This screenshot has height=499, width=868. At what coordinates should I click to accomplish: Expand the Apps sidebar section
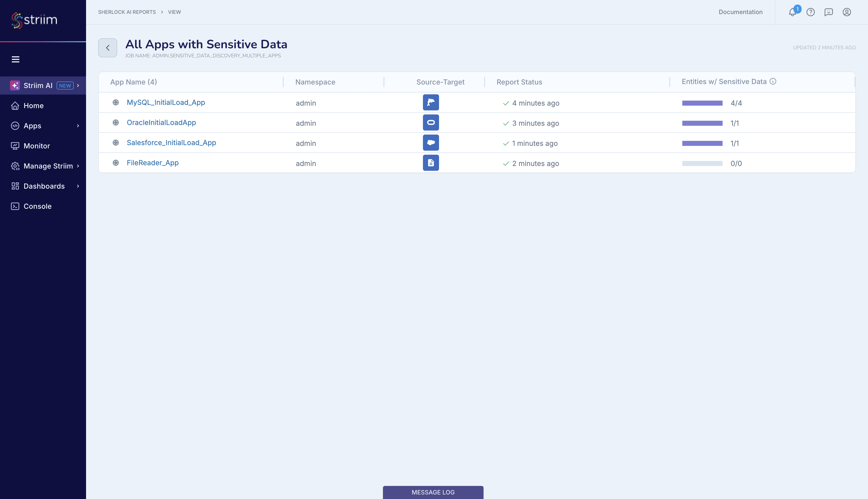pos(32,126)
